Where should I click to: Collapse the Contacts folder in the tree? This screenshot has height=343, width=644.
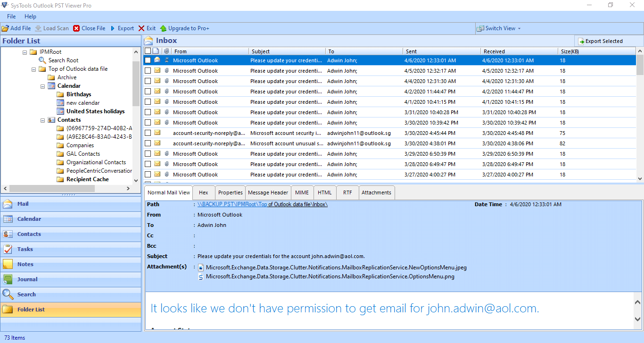pyautogui.click(x=43, y=120)
